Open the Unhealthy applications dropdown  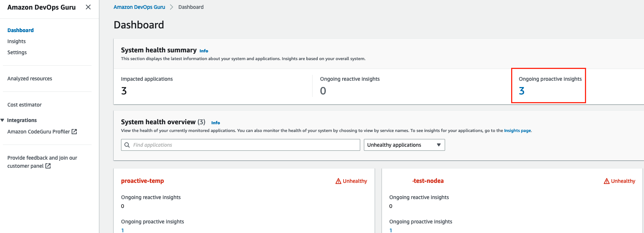[x=404, y=145]
